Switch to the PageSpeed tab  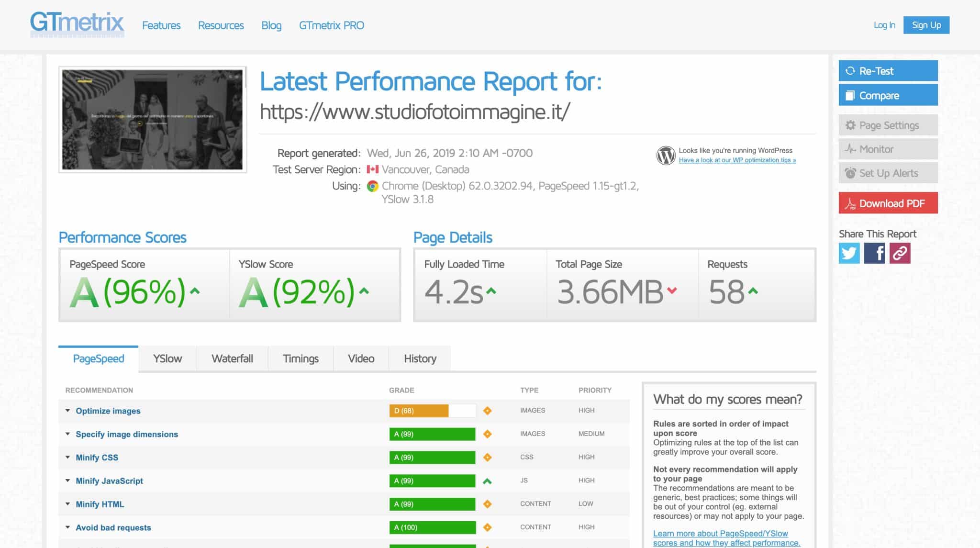(x=99, y=358)
